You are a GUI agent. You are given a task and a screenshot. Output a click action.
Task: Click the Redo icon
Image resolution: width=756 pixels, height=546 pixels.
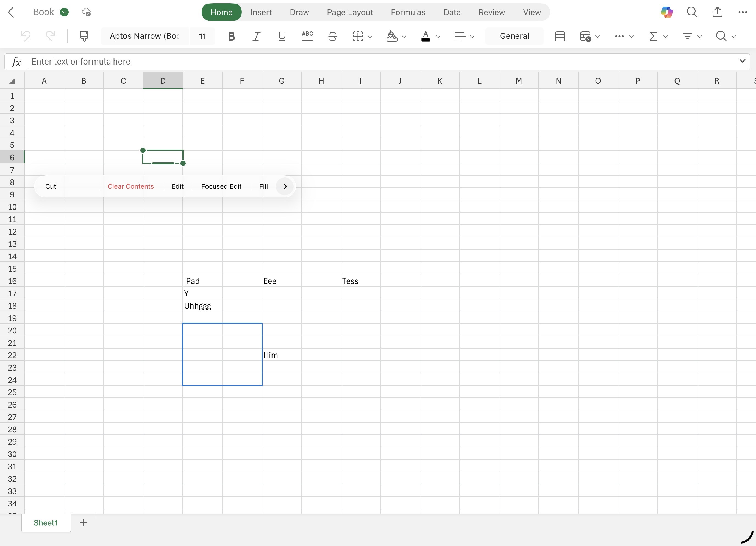point(50,36)
